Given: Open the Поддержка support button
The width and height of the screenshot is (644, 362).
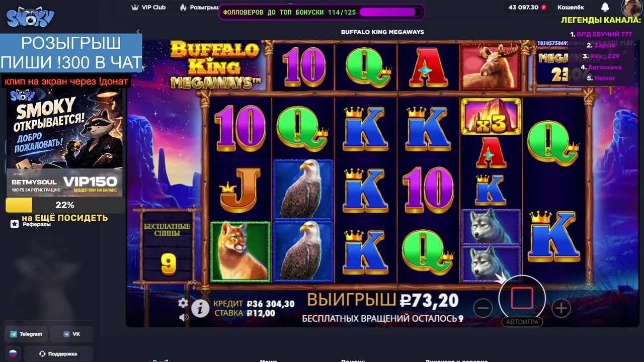Looking at the screenshot, I should click(x=58, y=353).
